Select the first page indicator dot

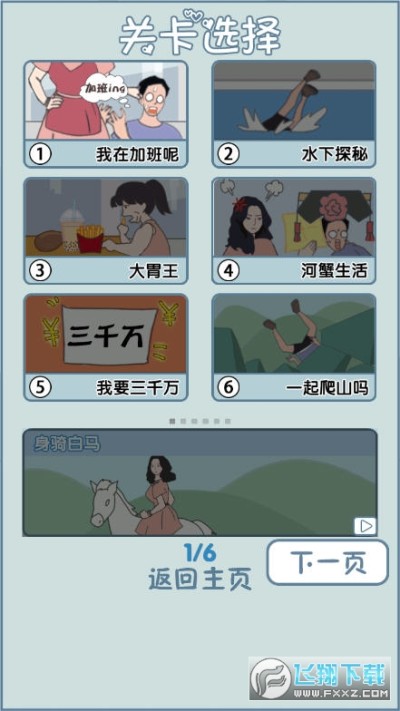(x=172, y=421)
